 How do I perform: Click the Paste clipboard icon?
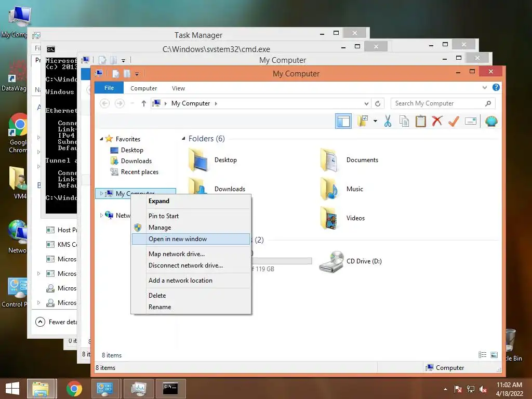(x=421, y=121)
